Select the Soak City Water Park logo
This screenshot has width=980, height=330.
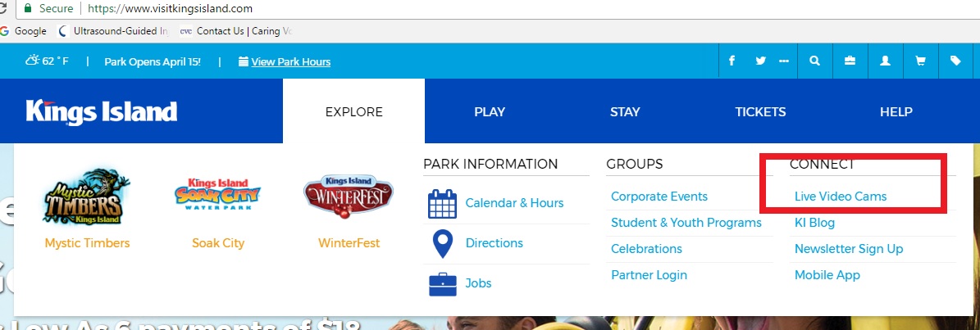point(218,194)
